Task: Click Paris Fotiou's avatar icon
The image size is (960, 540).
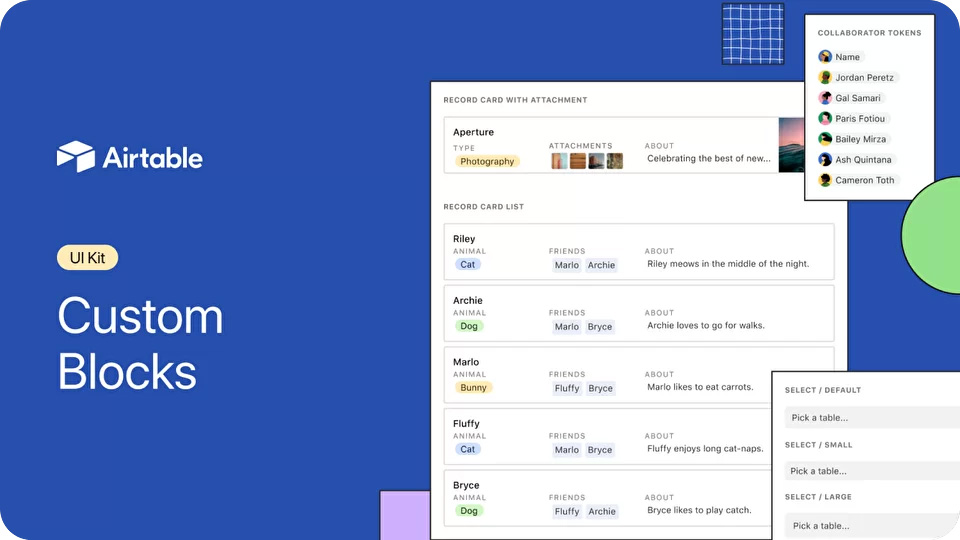Action: (x=825, y=119)
